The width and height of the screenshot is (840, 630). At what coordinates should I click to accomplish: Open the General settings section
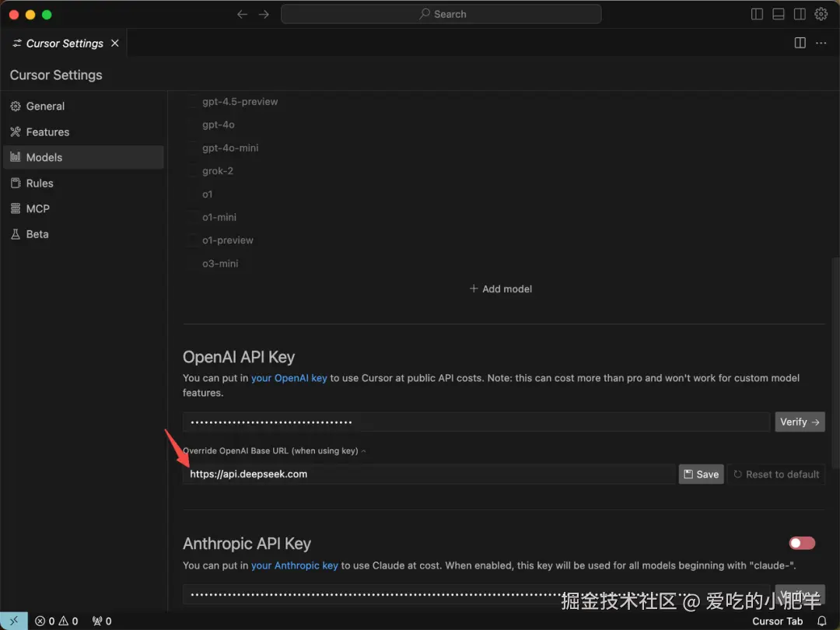(83, 106)
